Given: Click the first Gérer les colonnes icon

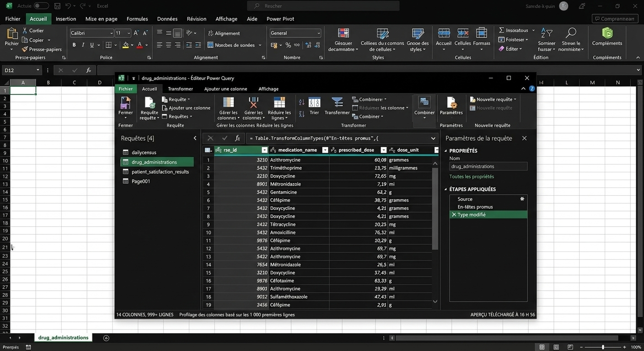Looking at the screenshot, I should tap(228, 102).
